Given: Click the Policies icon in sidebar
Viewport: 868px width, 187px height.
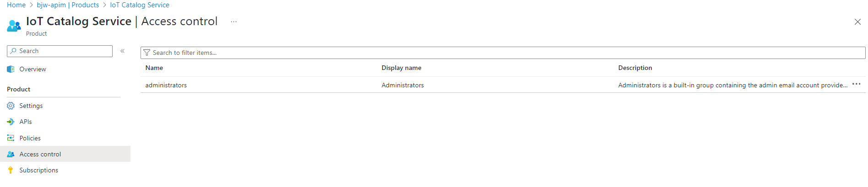Looking at the screenshot, I should point(11,138).
